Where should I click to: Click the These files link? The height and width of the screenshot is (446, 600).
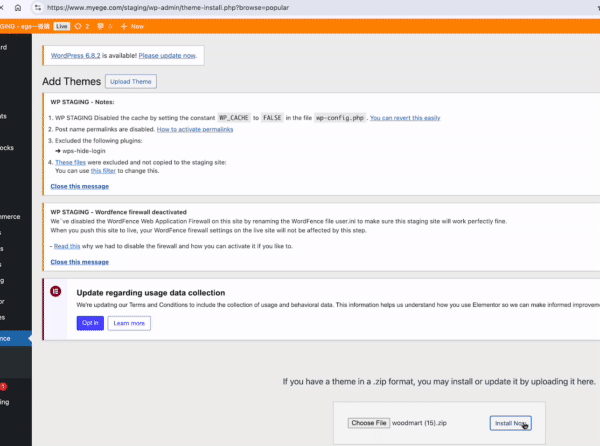[x=70, y=162]
